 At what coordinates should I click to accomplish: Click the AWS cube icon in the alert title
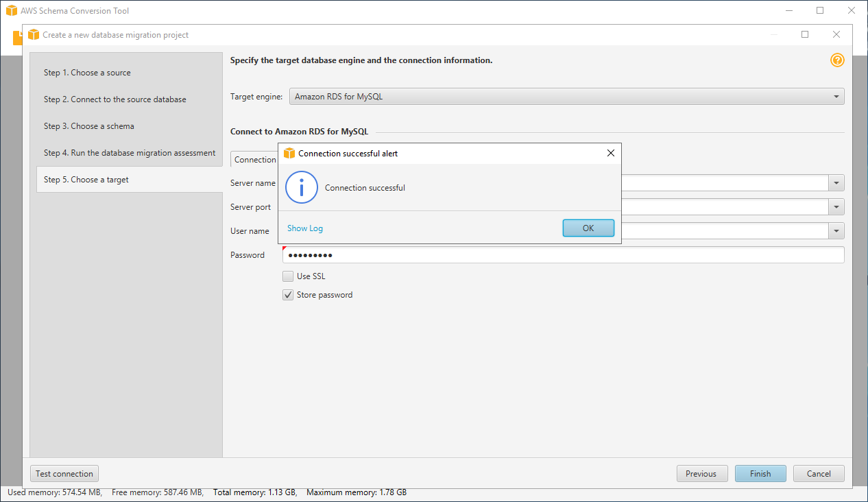[289, 154]
